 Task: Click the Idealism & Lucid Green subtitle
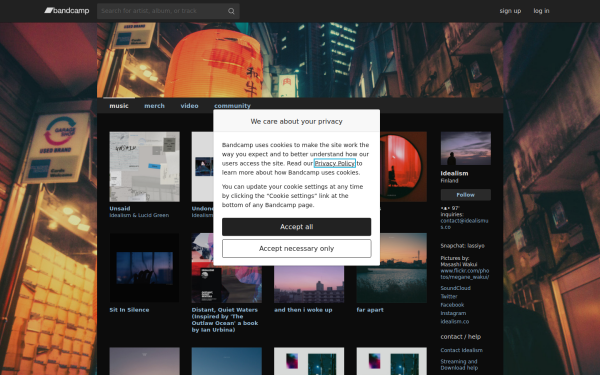point(139,215)
